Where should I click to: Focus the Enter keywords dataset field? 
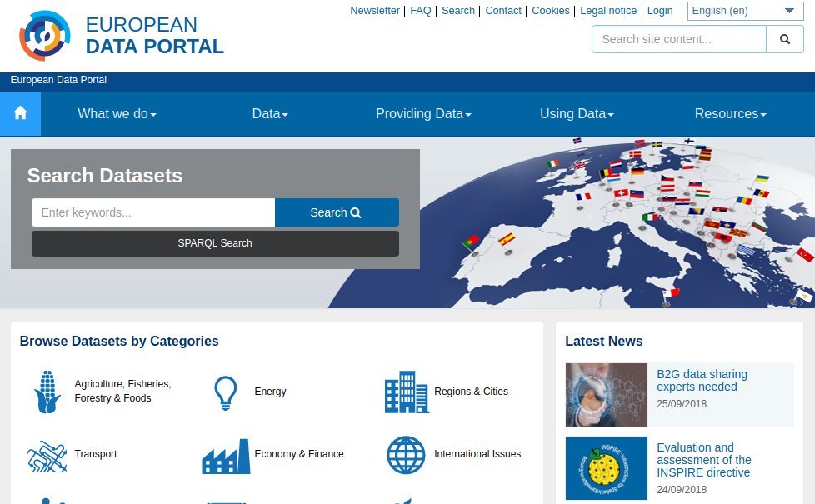click(153, 212)
